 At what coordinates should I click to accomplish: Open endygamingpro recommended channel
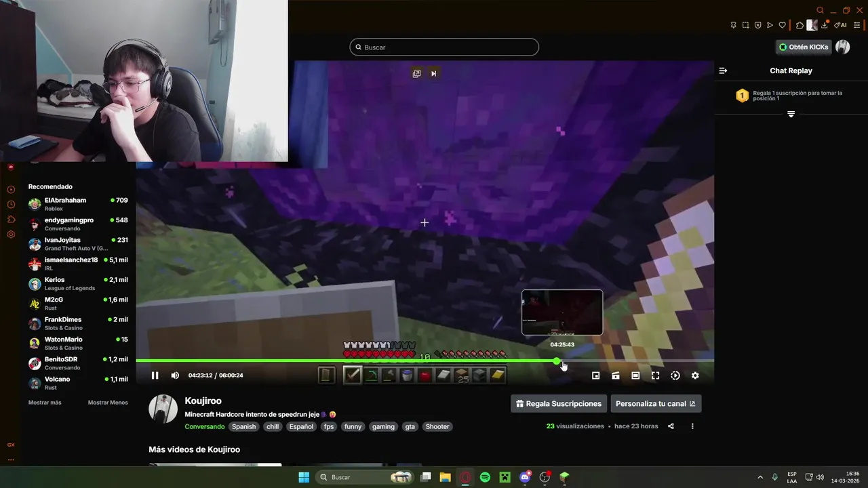(78, 224)
